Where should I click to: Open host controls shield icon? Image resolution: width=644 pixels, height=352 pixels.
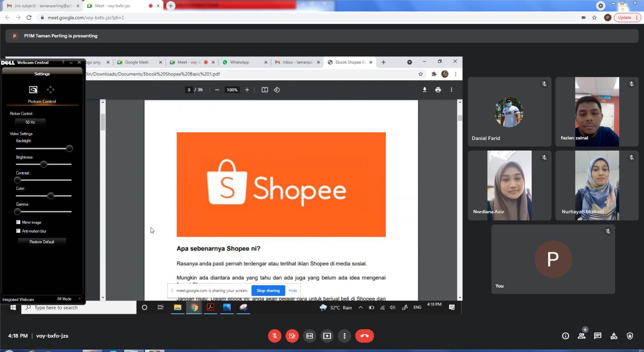[x=630, y=336]
